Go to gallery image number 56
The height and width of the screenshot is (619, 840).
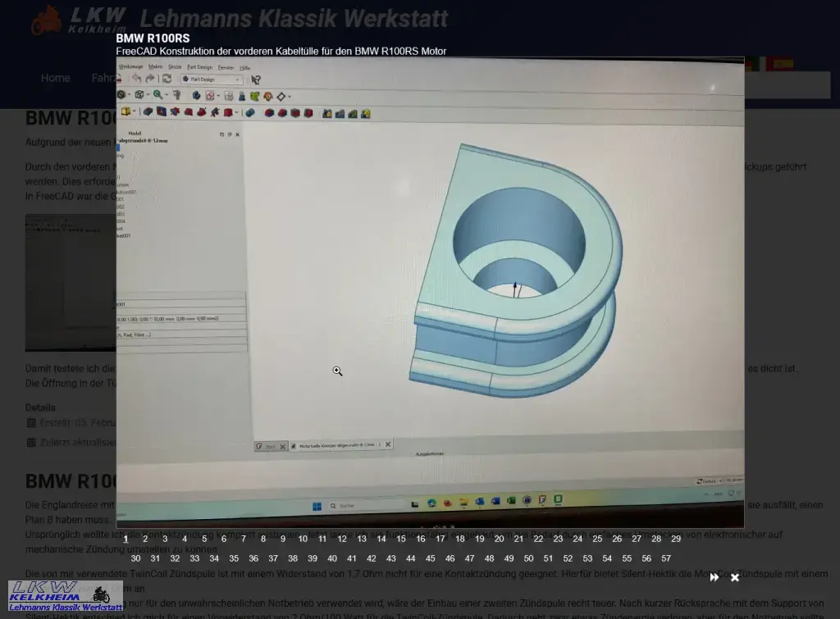click(646, 558)
